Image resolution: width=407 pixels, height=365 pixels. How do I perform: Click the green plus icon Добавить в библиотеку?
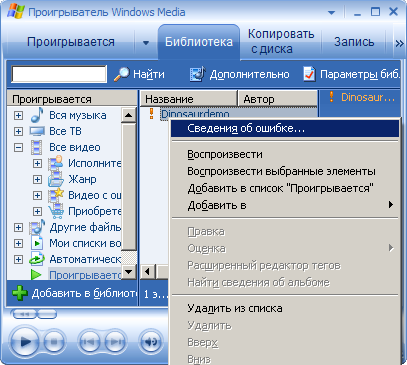click(20, 293)
